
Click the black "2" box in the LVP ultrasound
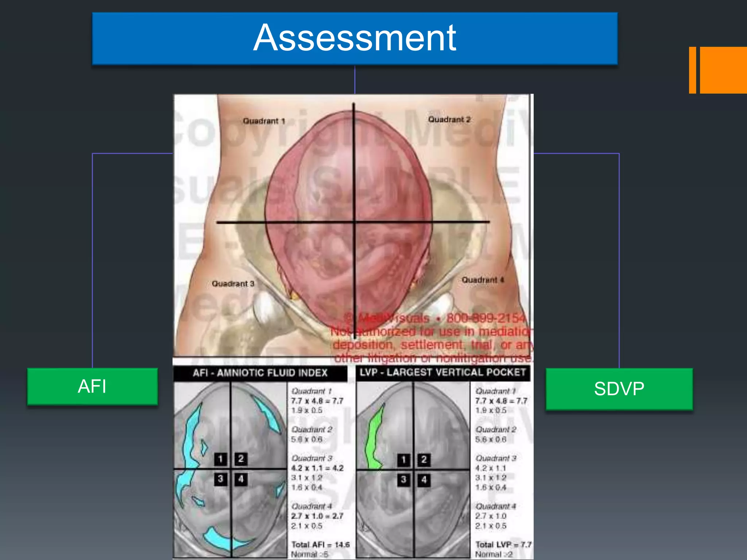tap(424, 460)
